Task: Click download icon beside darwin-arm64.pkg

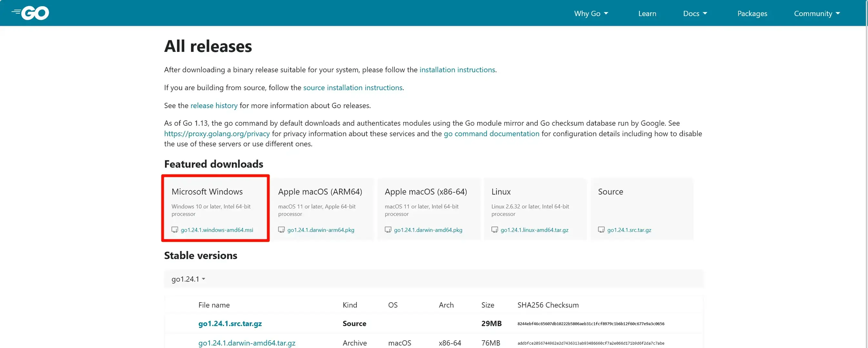Action: click(x=281, y=230)
